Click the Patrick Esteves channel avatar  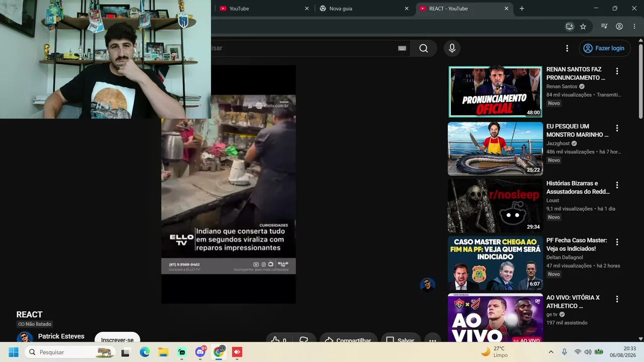pos(25,337)
